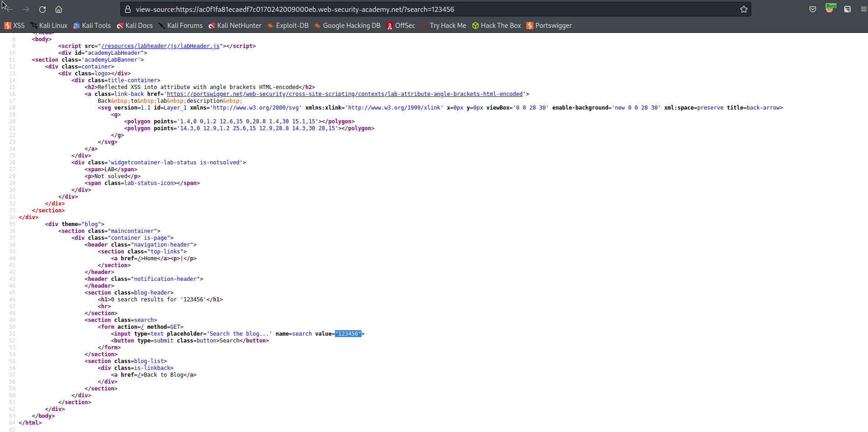Follow the labHeader.js script source link
This screenshot has height=432, width=868.
point(161,46)
